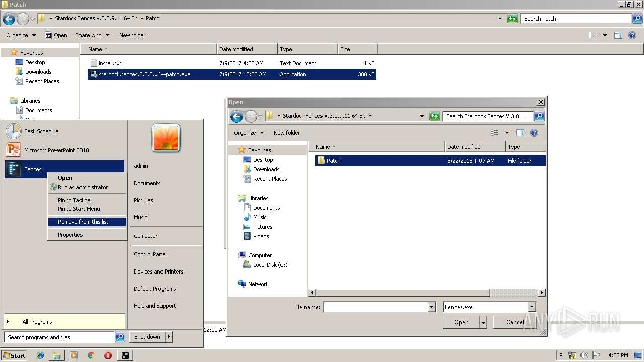Toggle preview pane in Patch window
This screenshot has height=362, width=644.
click(x=618, y=35)
